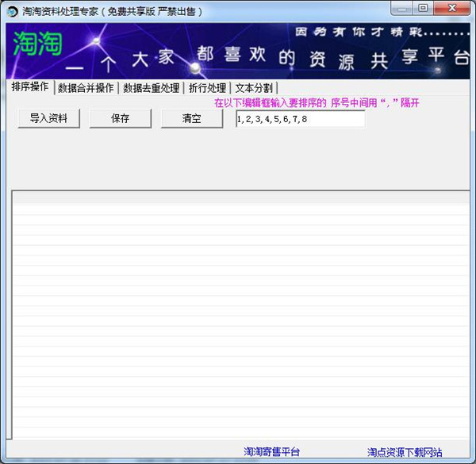This screenshot has width=476, height=464.
Task: Click the app icon in title bar
Action: point(13,12)
